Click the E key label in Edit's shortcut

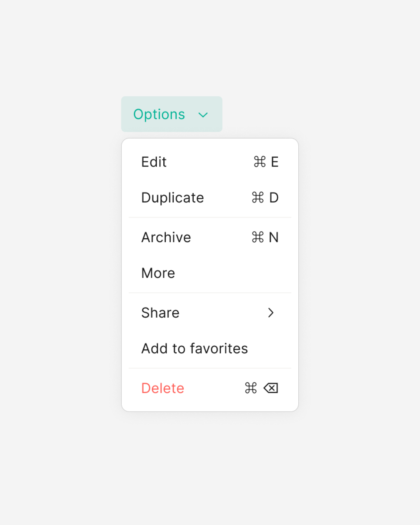click(x=274, y=162)
